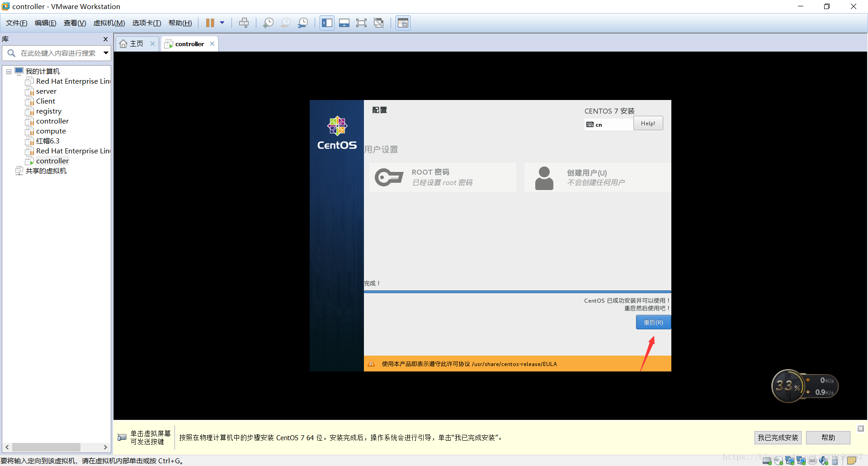Image resolution: width=868 pixels, height=466 pixels.
Task: Click the hard disk status icon
Action: [767, 461]
